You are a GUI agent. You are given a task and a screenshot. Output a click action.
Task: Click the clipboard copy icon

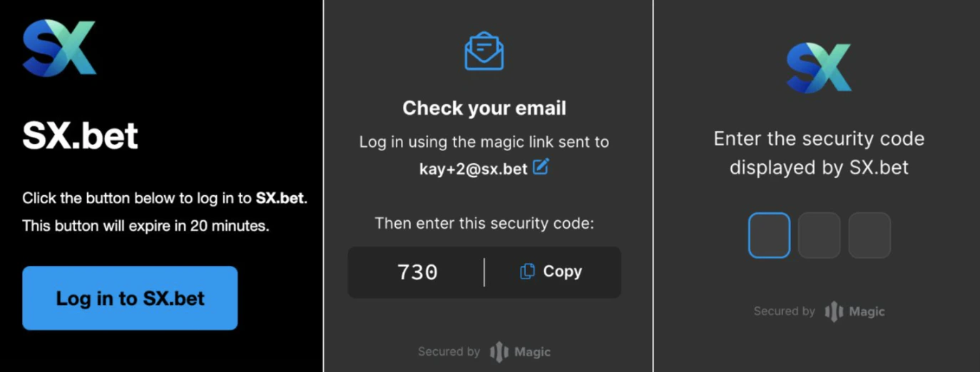coord(528,272)
